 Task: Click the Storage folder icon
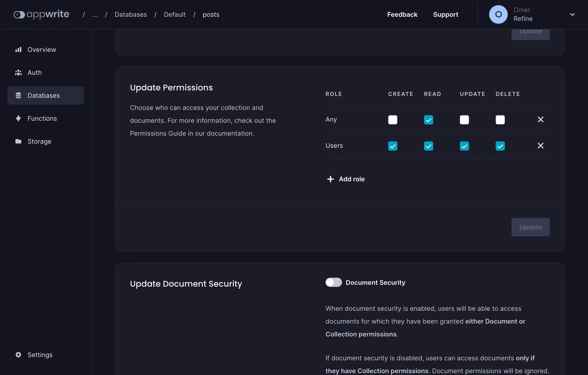click(x=18, y=141)
